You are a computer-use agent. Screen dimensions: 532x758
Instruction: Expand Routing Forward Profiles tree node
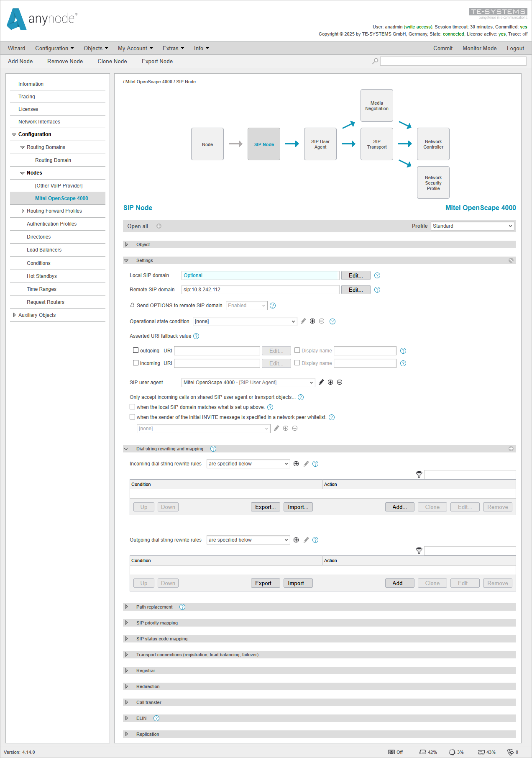[23, 211]
